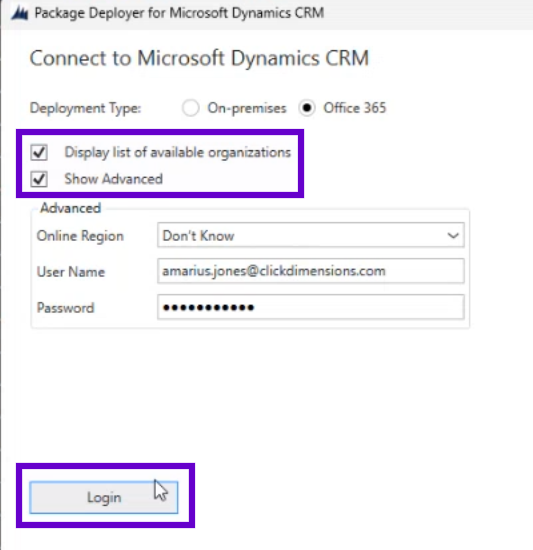Toggle Display list of available organizations checkbox
The width and height of the screenshot is (533, 550).
click(39, 152)
